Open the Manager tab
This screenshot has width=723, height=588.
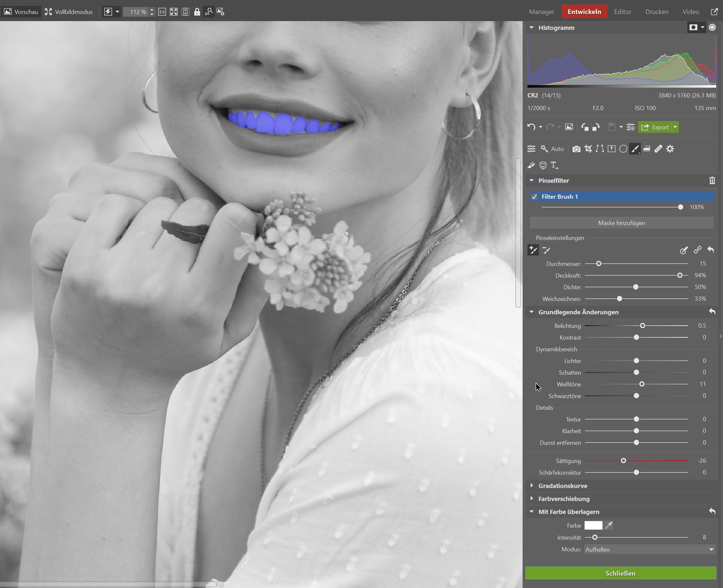pyautogui.click(x=541, y=12)
